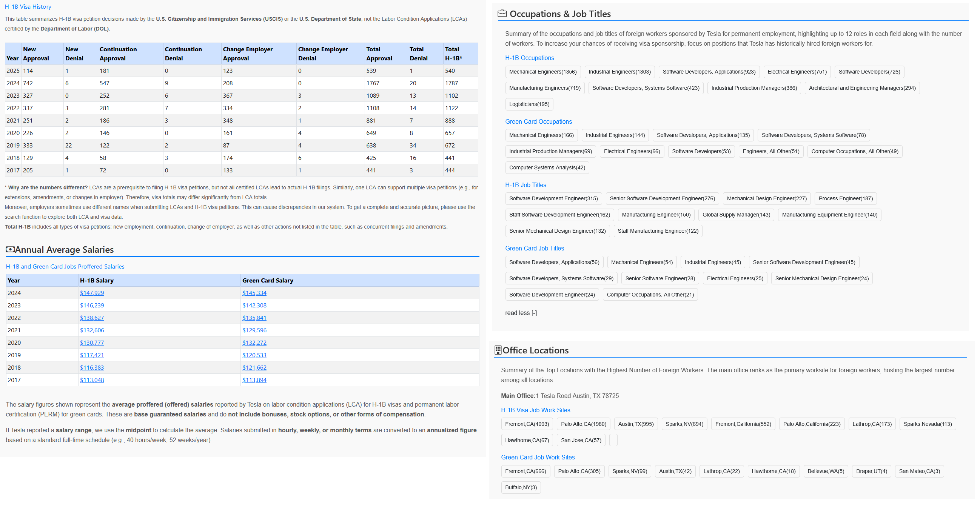Select the Software Developers, Applications(923) tag
Image resolution: width=980 pixels, height=516 pixels.
pos(709,72)
